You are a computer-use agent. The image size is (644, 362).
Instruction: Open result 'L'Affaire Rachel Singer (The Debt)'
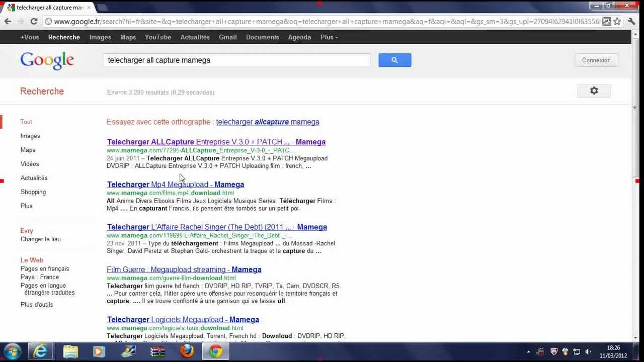click(x=217, y=227)
